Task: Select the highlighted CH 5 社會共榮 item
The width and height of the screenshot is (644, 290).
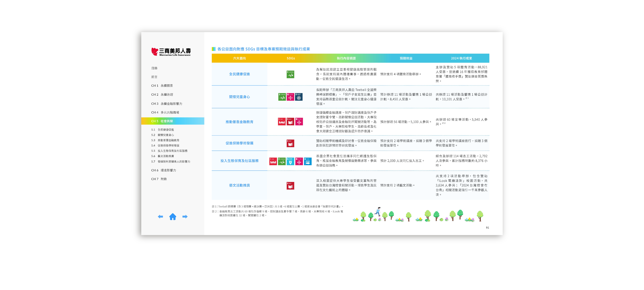Action: pos(162,121)
